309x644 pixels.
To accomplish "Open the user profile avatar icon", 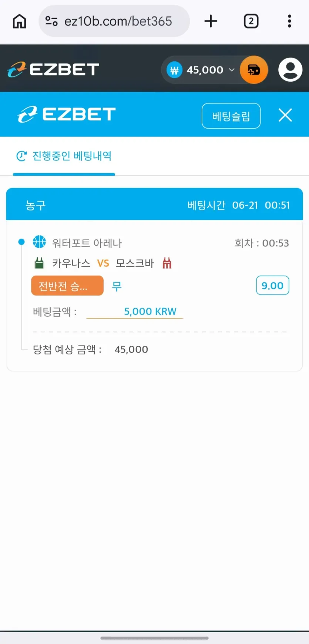I will click(x=290, y=69).
